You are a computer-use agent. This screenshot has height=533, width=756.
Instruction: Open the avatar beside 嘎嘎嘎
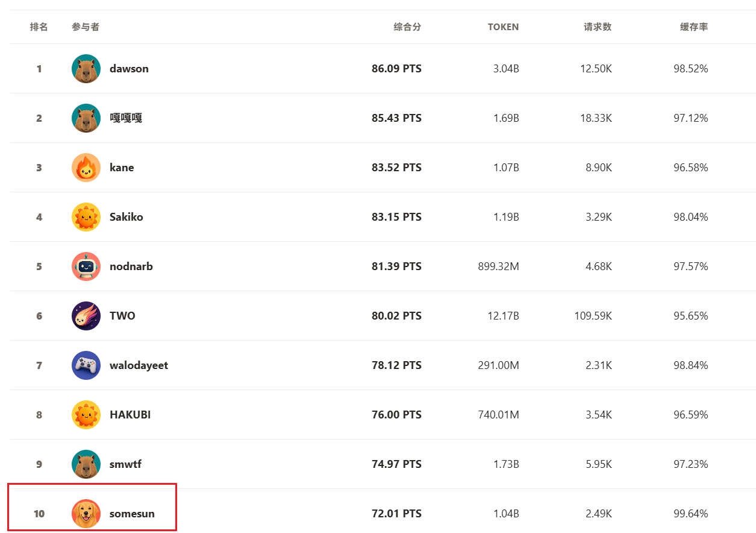(86, 118)
